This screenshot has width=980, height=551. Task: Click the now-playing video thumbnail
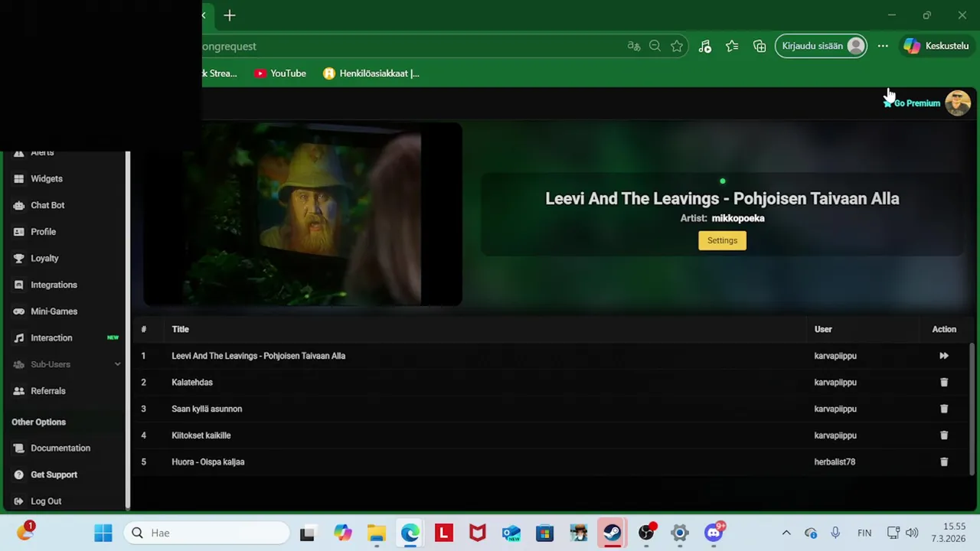302,214
